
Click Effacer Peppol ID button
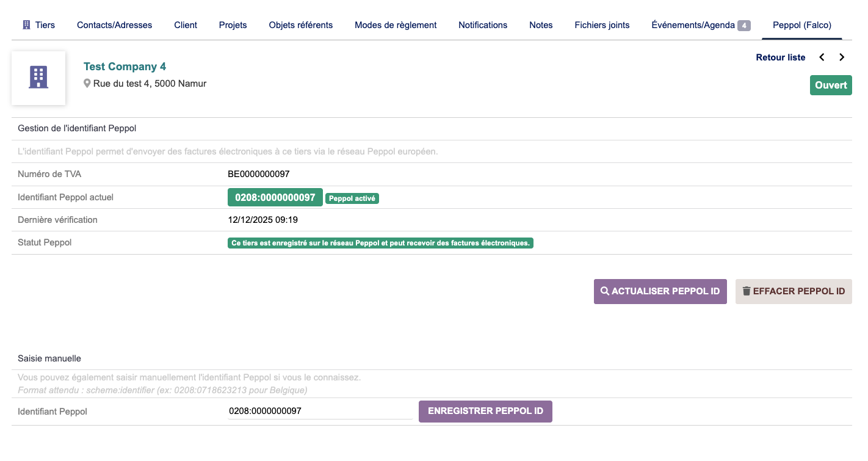793,291
